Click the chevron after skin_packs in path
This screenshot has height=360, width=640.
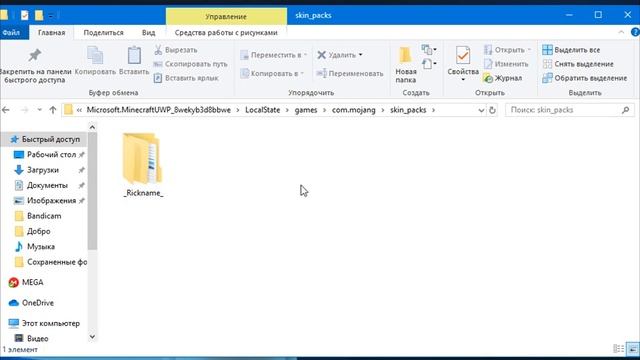[433, 110]
